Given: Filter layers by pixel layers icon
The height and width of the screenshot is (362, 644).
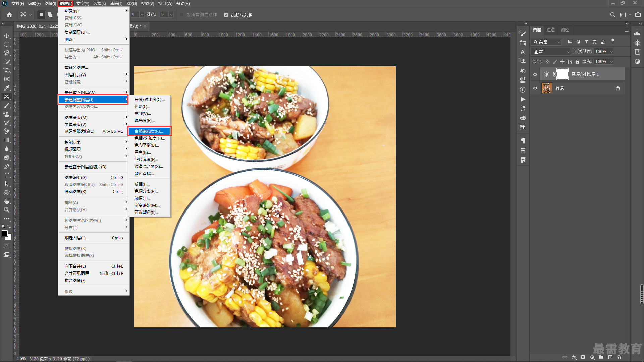Looking at the screenshot, I should point(570,42).
